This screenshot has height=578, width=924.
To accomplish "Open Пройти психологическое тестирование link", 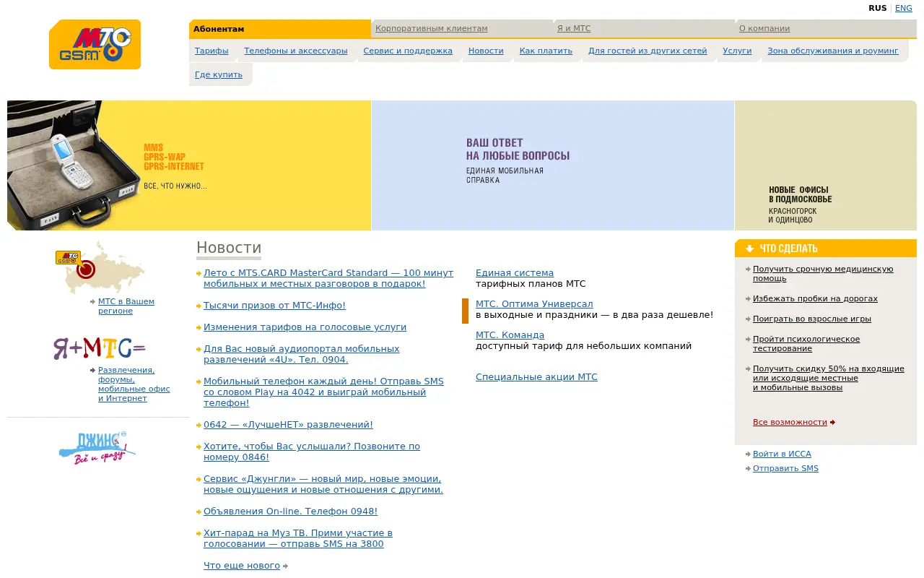I will click(806, 344).
